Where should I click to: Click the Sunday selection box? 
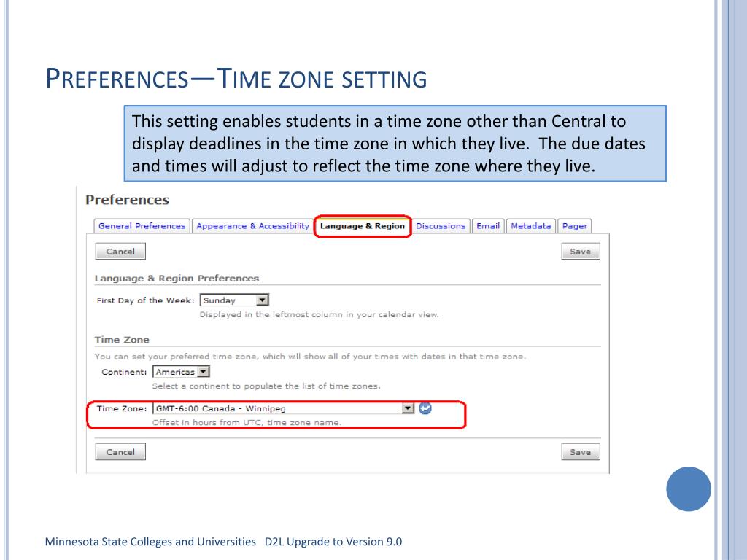click(x=235, y=300)
